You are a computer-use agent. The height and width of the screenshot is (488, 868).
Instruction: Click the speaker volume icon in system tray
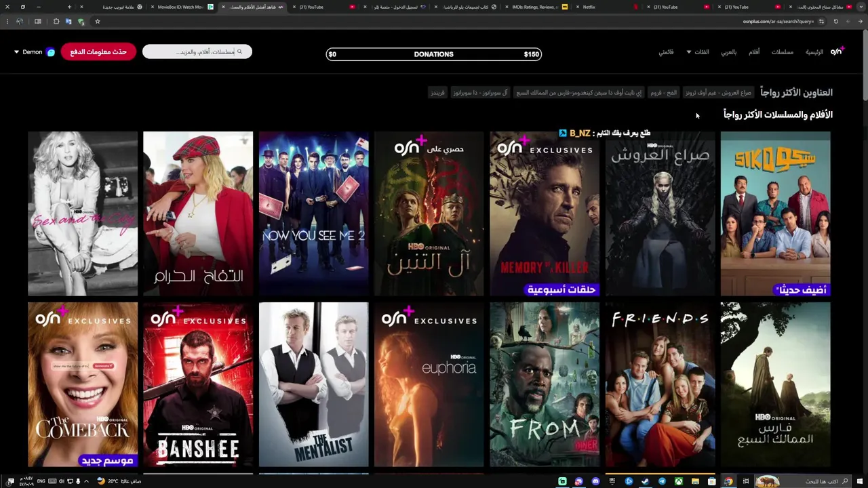(61, 481)
